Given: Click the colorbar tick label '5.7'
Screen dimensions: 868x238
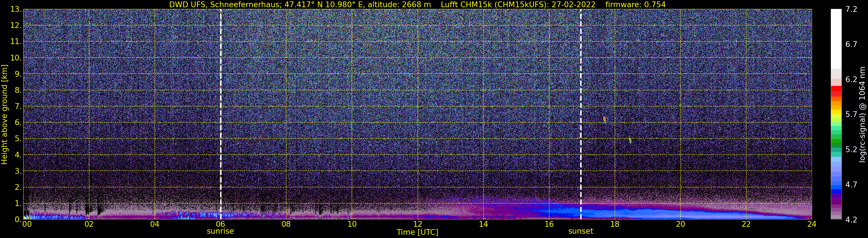Looking at the screenshot, I should [x=851, y=115].
